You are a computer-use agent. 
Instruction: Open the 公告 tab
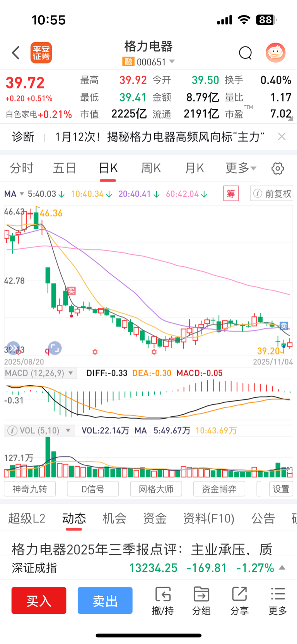pos(263,518)
